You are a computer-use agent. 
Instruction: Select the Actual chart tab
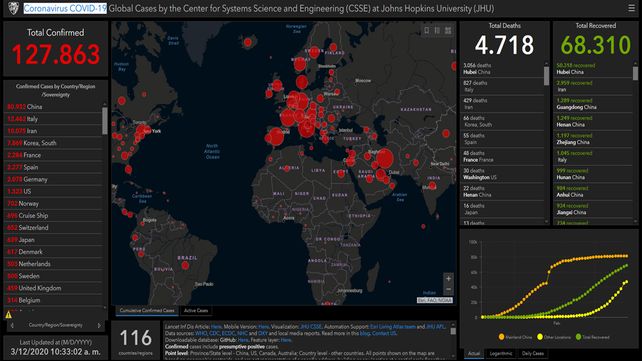474,354
